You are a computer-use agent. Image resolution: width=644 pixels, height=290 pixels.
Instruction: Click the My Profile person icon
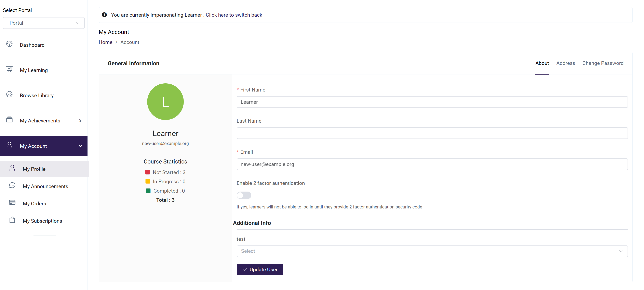click(x=12, y=168)
